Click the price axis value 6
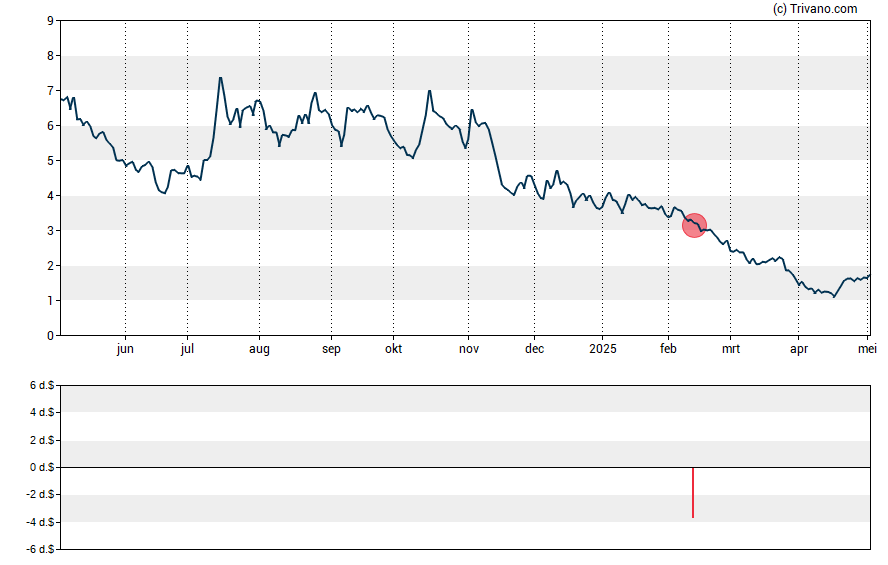Image resolution: width=888 pixels, height=565 pixels. 51,126
